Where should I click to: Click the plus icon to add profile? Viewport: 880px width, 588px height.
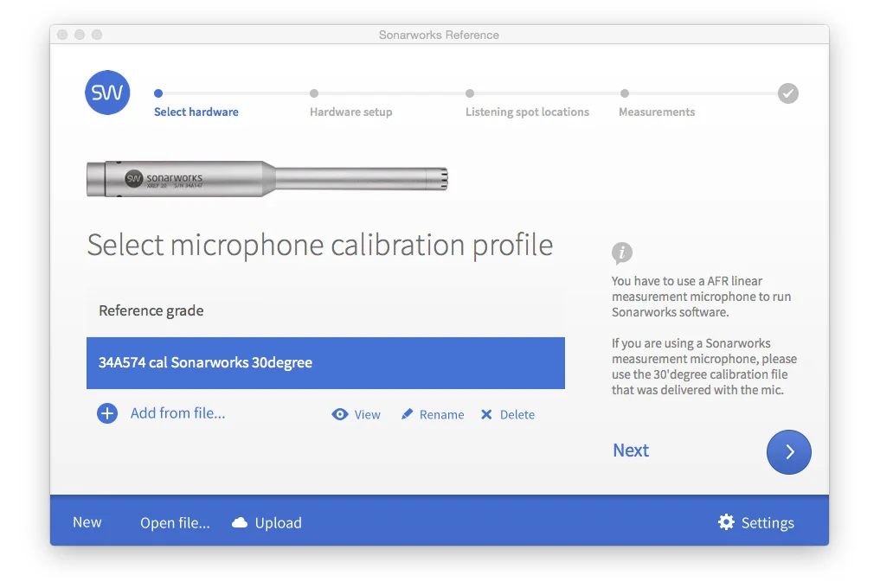pyautogui.click(x=107, y=413)
